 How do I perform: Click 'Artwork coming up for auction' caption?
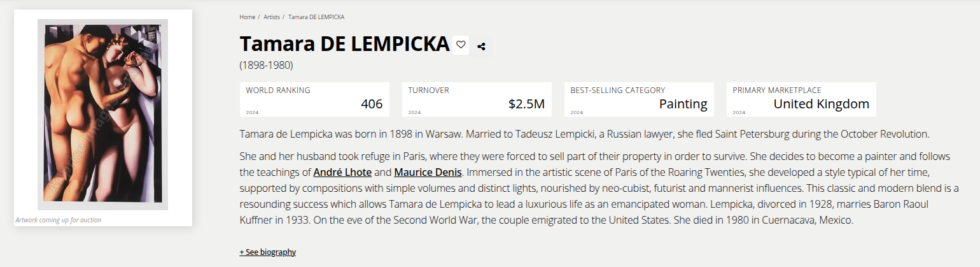[58, 220]
